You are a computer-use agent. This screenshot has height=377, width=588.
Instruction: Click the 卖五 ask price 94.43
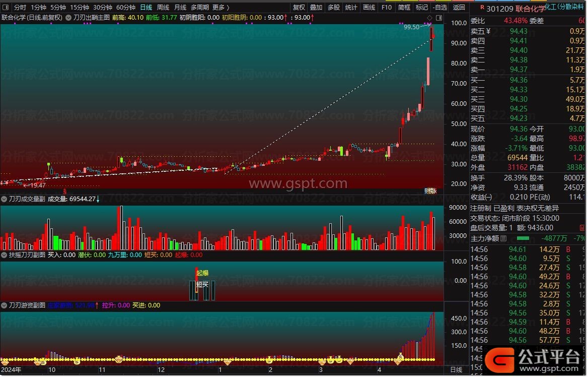518,31
